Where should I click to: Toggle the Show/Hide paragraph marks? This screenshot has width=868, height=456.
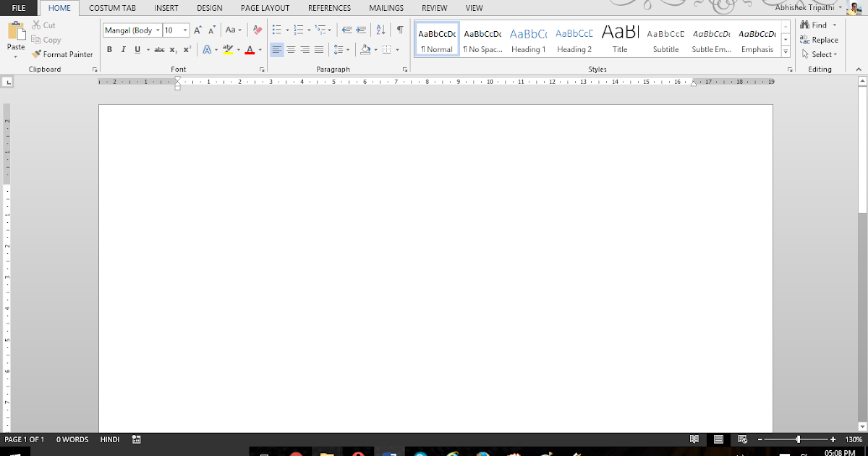coord(400,29)
